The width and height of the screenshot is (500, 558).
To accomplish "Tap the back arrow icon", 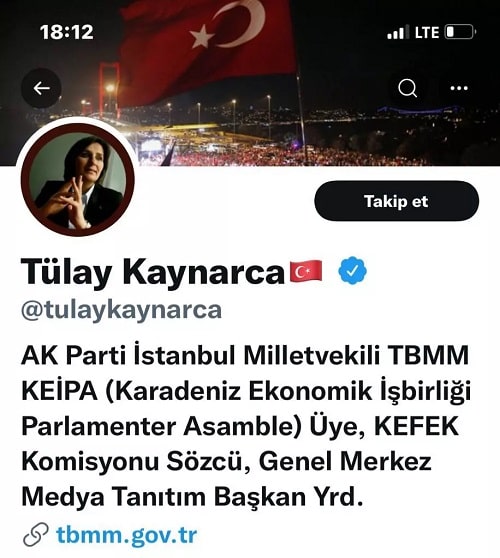I will (41, 88).
